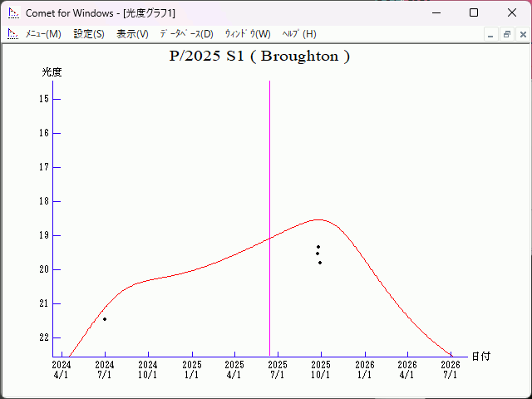532x399 pixels.
Task: Close the inner 光度グラフ1 window
Action: (522, 34)
